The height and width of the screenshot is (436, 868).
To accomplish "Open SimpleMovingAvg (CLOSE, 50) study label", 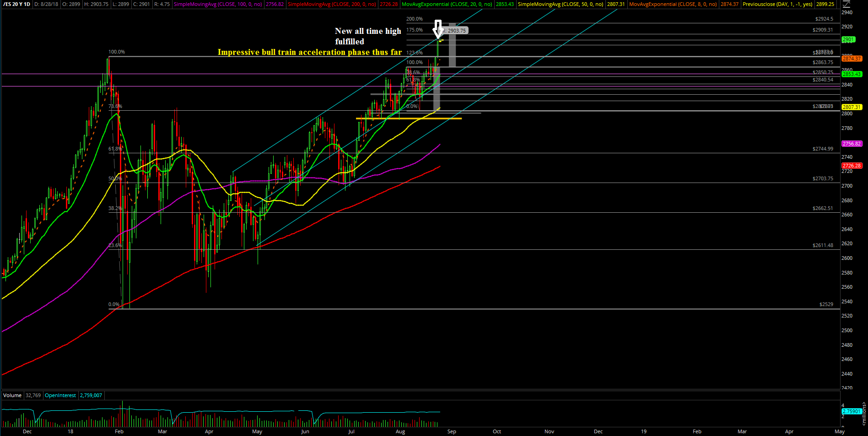I will coord(561,4).
